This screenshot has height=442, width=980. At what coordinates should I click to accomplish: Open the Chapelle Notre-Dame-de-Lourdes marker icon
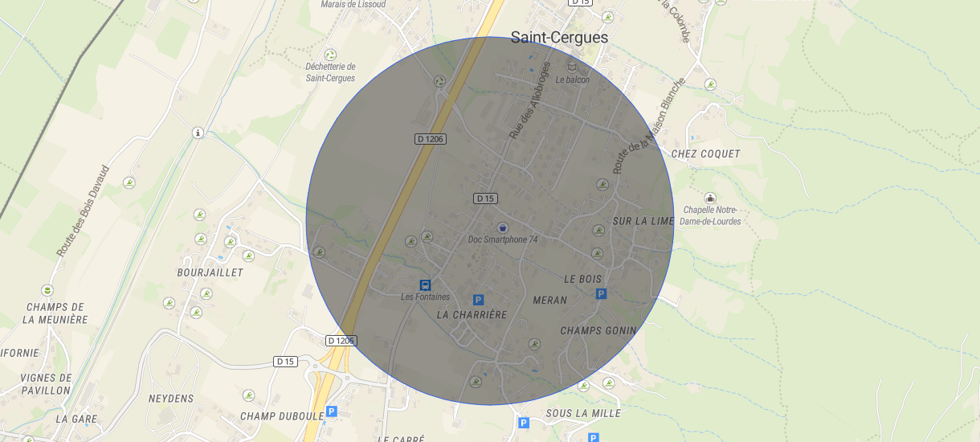710,198
